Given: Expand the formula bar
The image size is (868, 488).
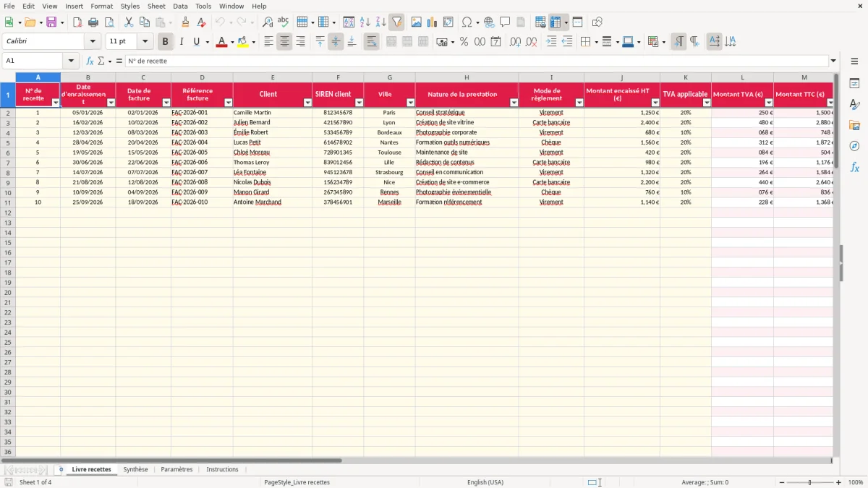Looking at the screenshot, I should [833, 61].
